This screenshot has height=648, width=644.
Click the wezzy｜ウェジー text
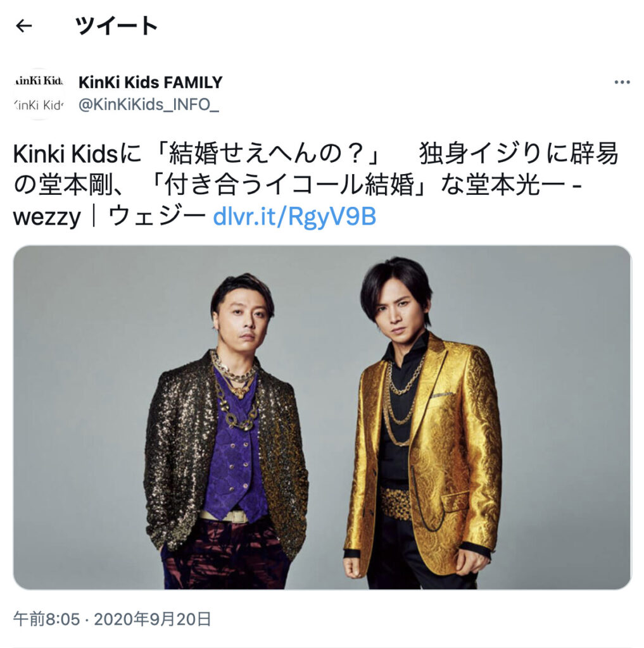point(109,216)
